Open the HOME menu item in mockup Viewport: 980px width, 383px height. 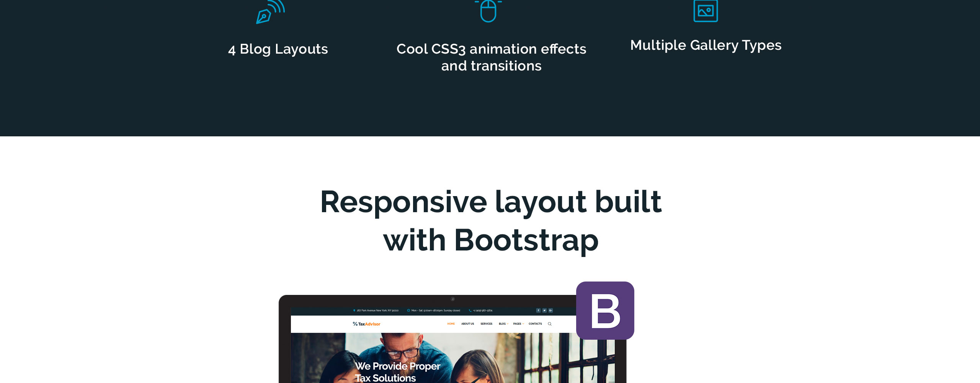coord(451,324)
